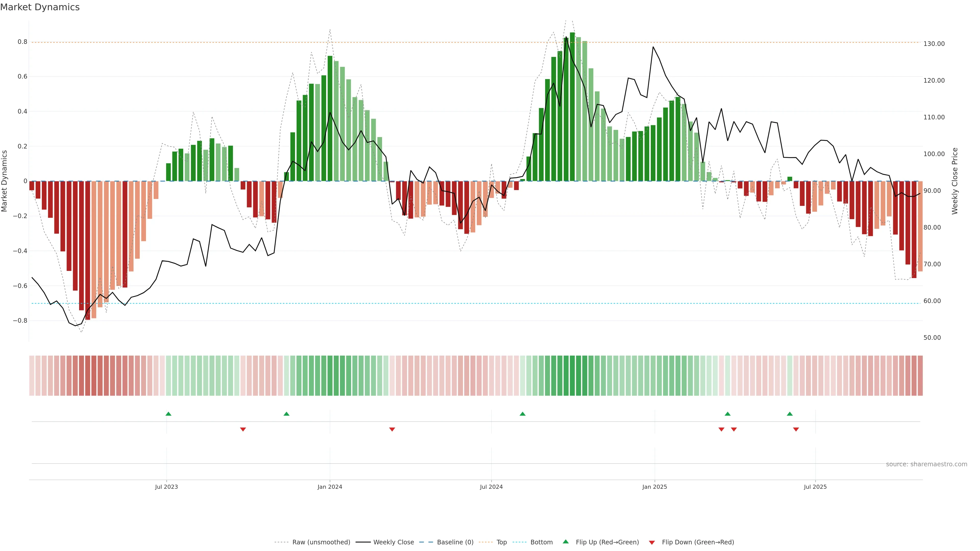This screenshot has width=980, height=551.
Task: Hide the Bottom threshold line via legend
Action: [541, 542]
